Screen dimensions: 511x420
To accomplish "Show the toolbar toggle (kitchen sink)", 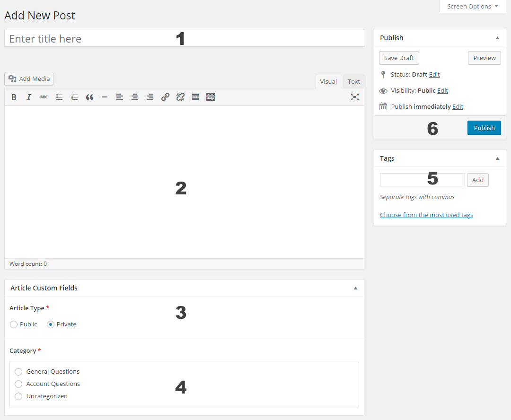I will point(211,97).
